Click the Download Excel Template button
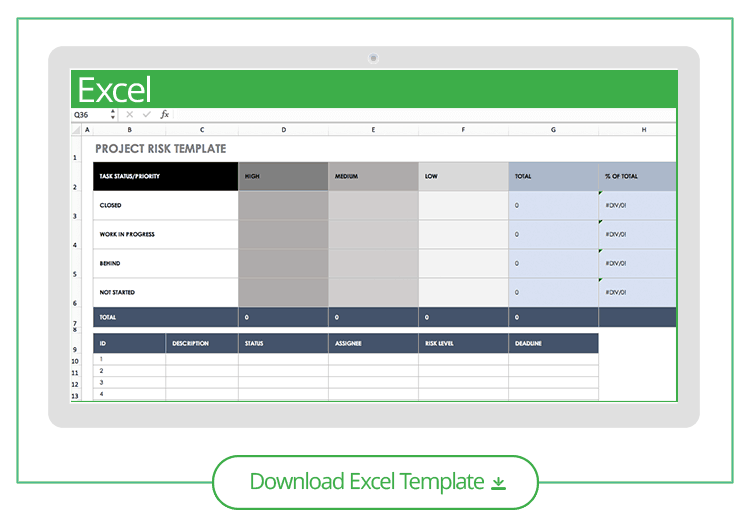This screenshot has width=746, height=528. coord(375,482)
